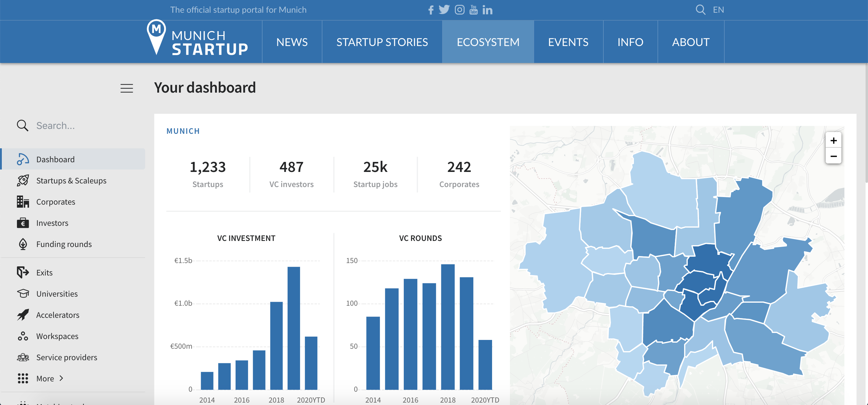Screen dimensions: 868x405
Task: Switch language using EN selector
Action: 718,10
